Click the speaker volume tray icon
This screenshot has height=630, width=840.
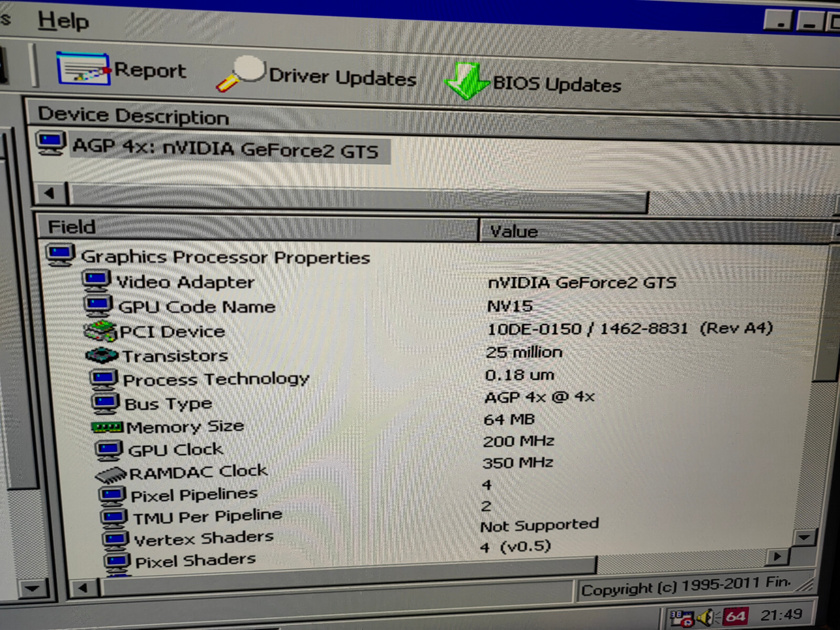[x=707, y=617]
